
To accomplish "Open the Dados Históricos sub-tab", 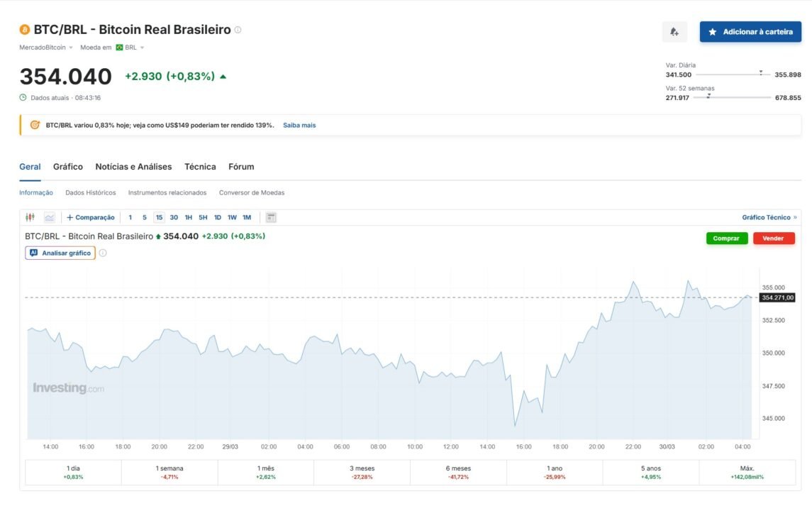I will click(x=91, y=192).
